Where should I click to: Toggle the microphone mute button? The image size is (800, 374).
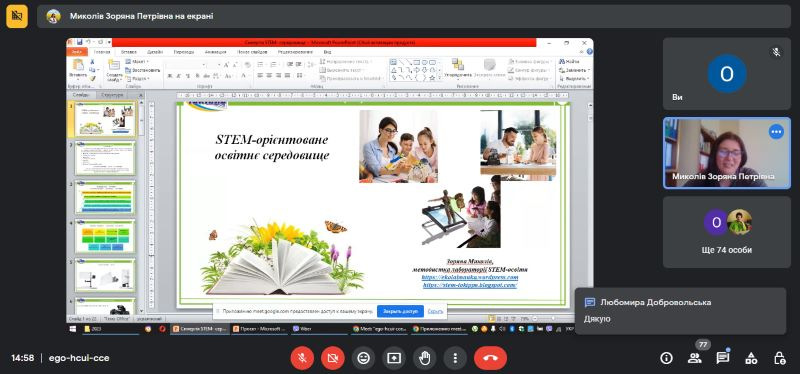click(302, 358)
